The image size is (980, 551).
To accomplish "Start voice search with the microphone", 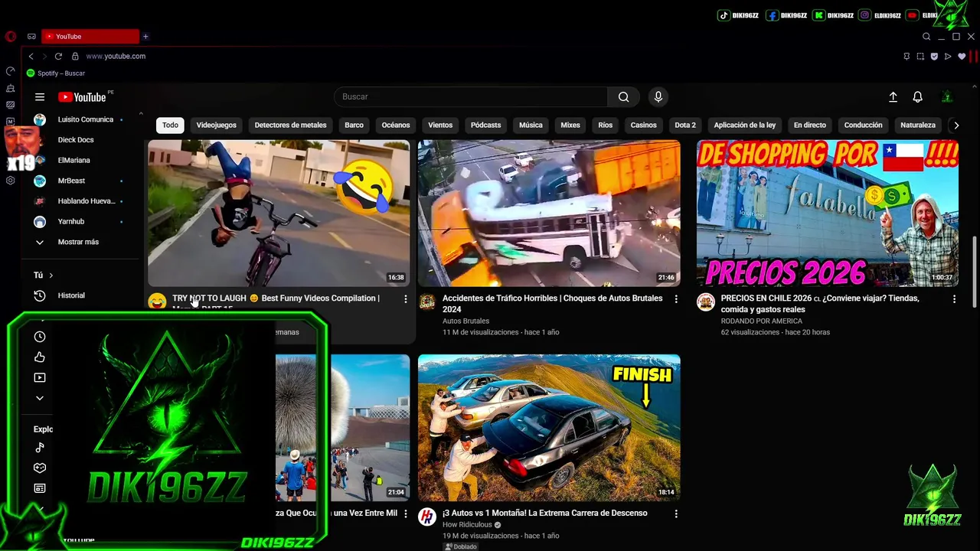I will coord(658,96).
